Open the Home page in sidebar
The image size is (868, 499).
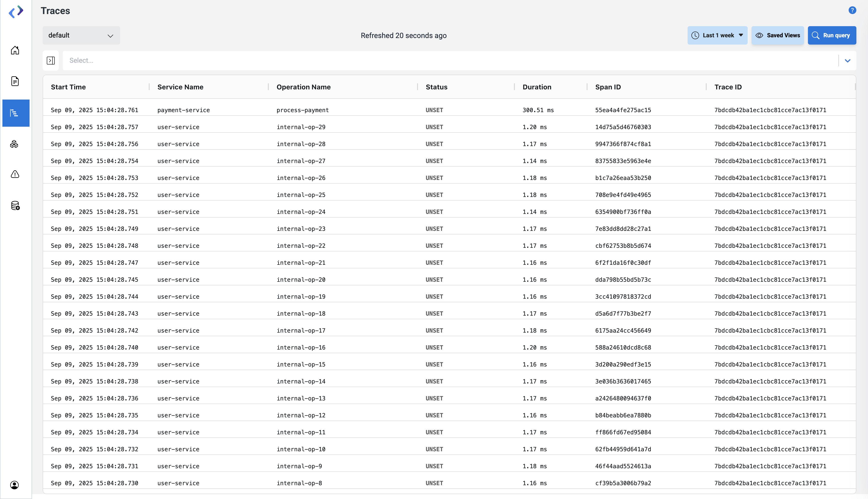(15, 50)
